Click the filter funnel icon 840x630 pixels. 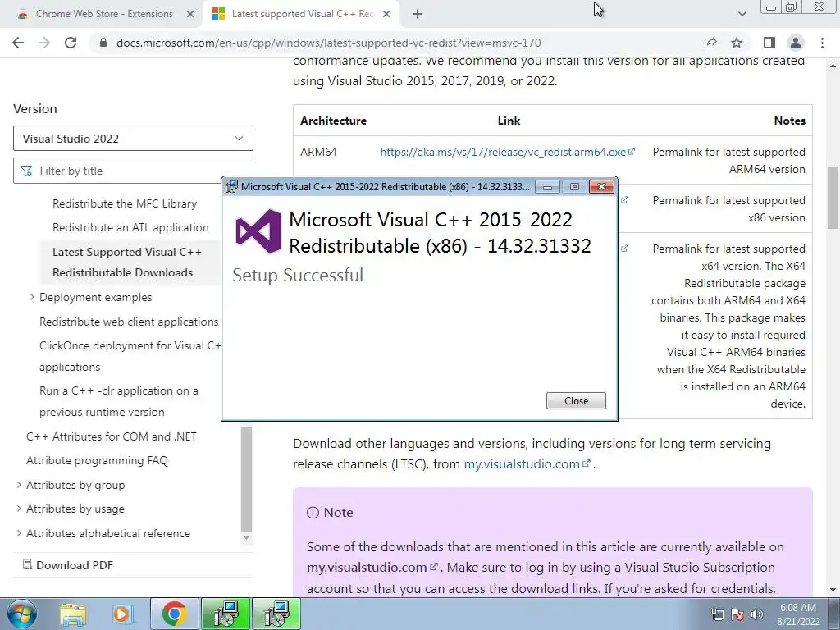tap(25, 171)
